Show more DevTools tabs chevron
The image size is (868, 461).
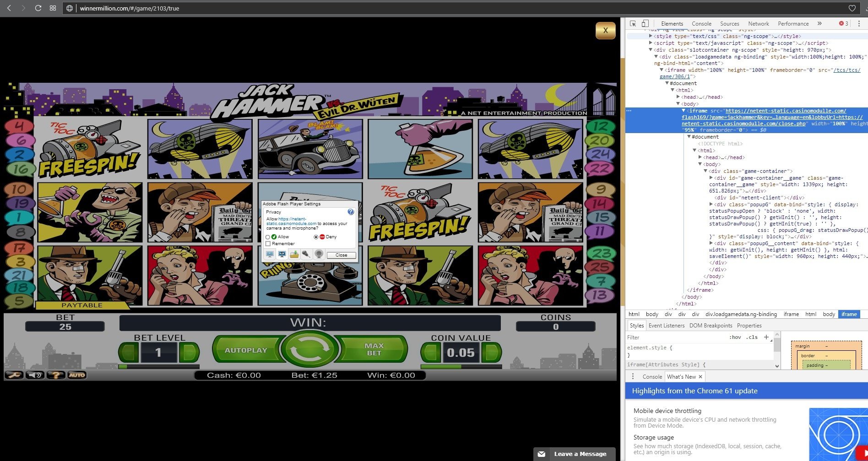(819, 23)
